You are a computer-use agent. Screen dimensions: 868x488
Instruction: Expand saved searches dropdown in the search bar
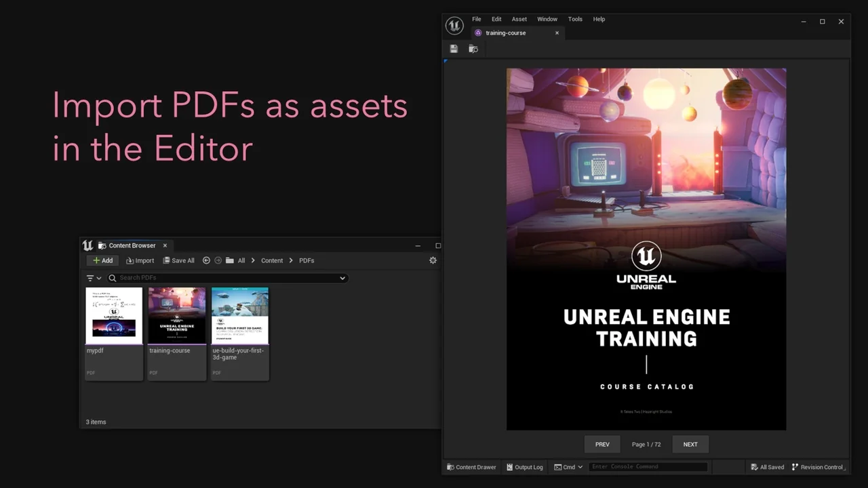342,278
